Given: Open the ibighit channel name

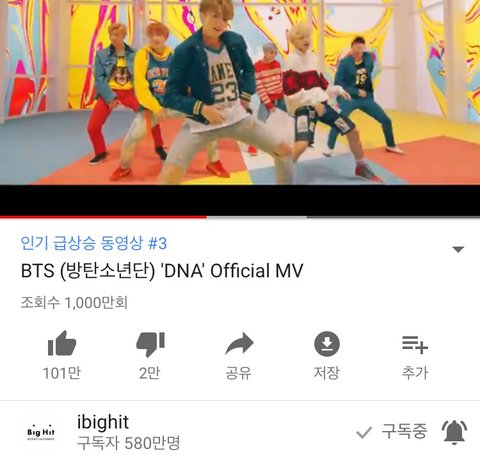Looking at the screenshot, I should (103, 422).
